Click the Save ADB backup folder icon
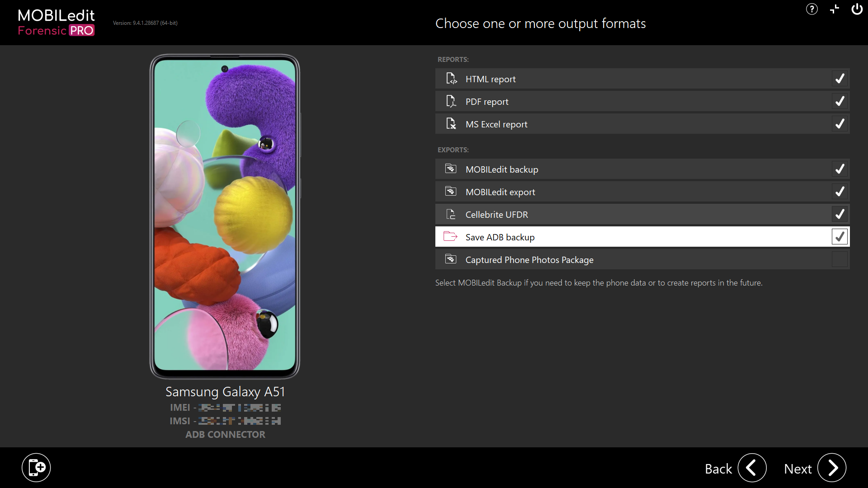 point(451,237)
